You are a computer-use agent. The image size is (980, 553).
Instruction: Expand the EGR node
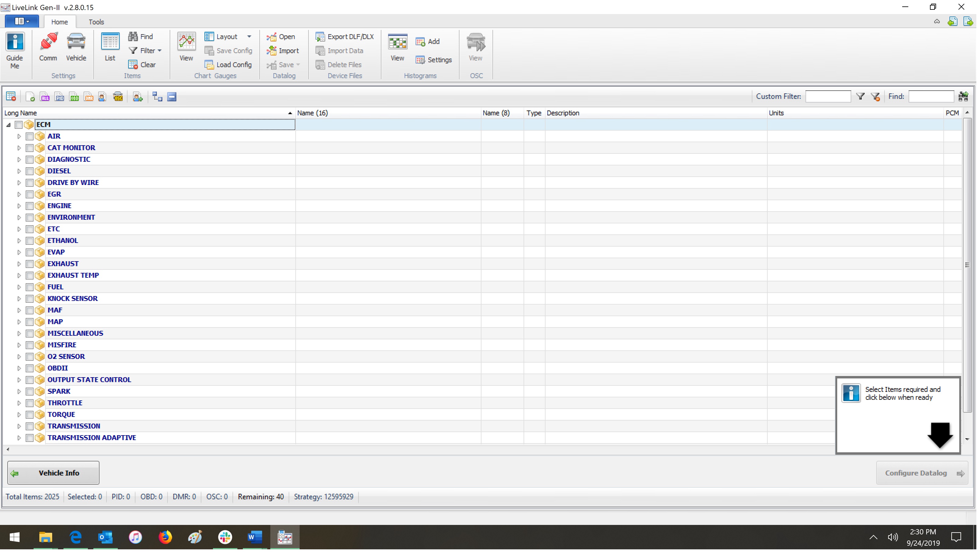pos(19,194)
